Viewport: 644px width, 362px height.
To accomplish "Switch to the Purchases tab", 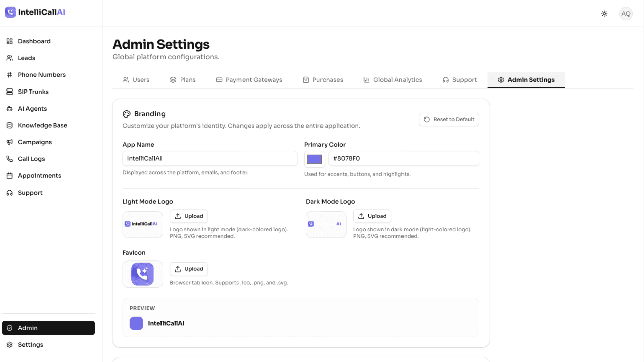I will point(323,80).
